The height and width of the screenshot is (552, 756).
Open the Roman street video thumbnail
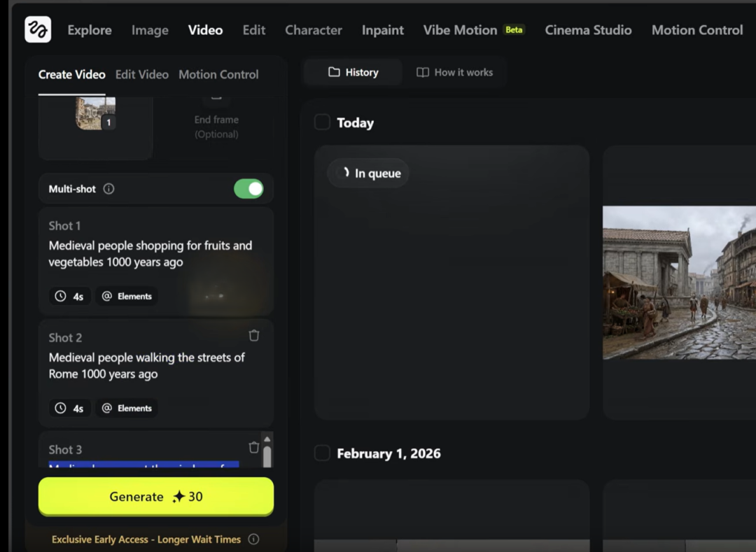[x=679, y=283]
